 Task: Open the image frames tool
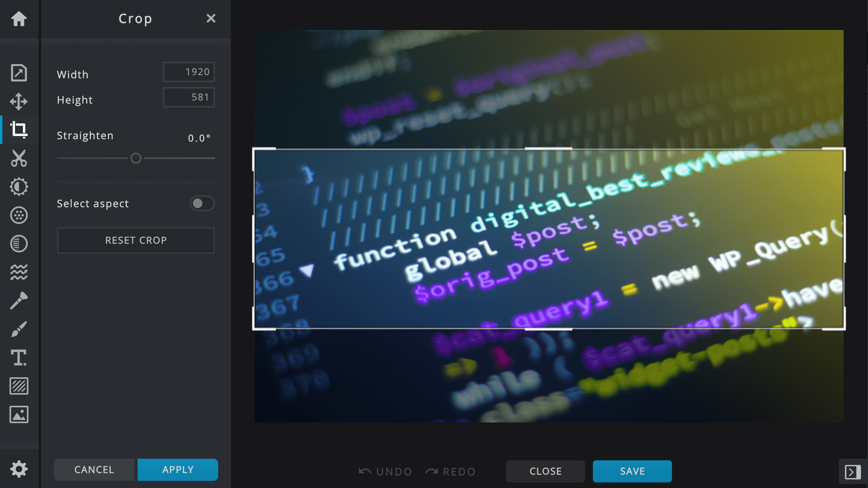(x=19, y=414)
